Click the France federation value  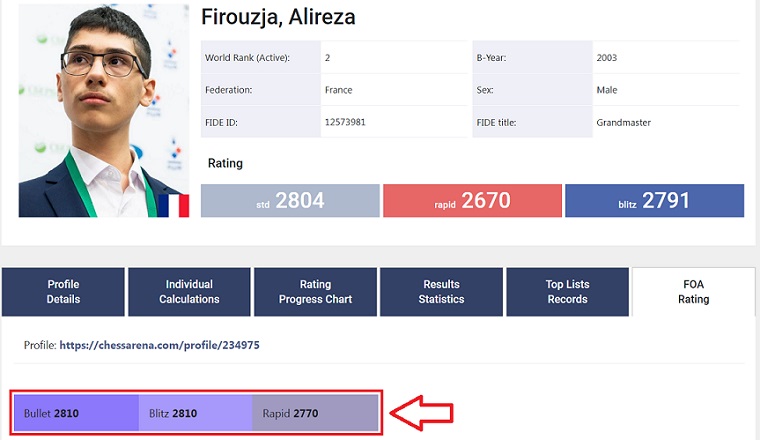[338, 90]
